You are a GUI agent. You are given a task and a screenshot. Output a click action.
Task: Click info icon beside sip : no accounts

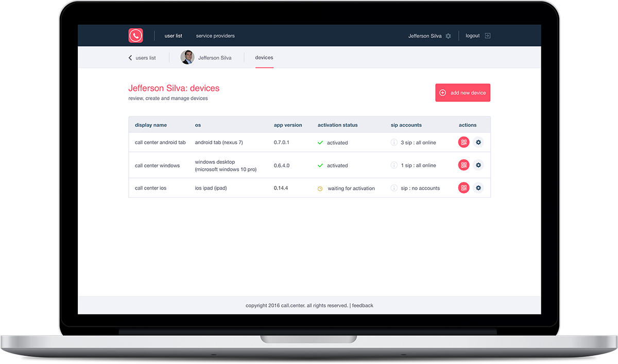394,188
